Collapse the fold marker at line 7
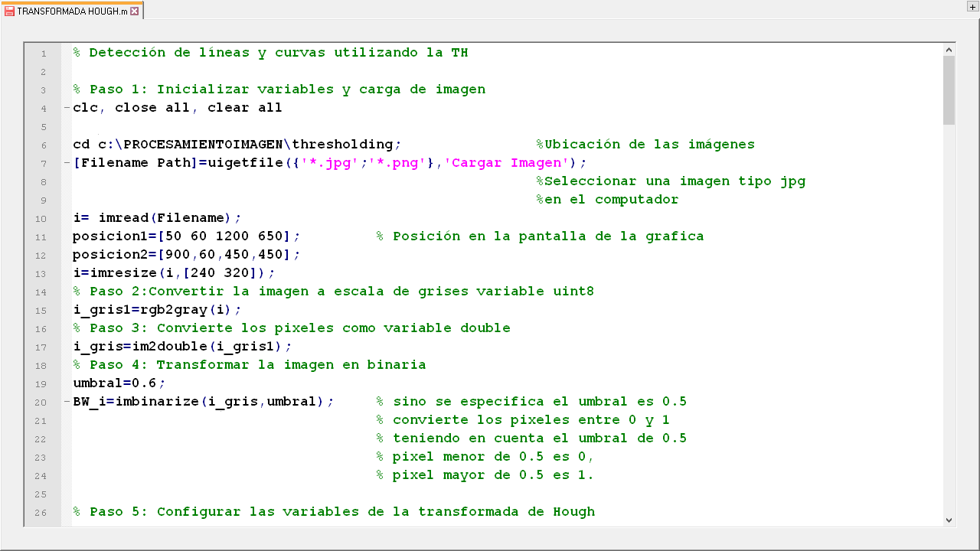 [67, 163]
